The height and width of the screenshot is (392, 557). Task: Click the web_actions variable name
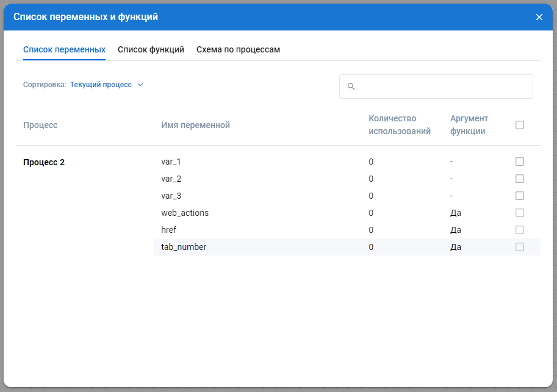pyautogui.click(x=185, y=213)
